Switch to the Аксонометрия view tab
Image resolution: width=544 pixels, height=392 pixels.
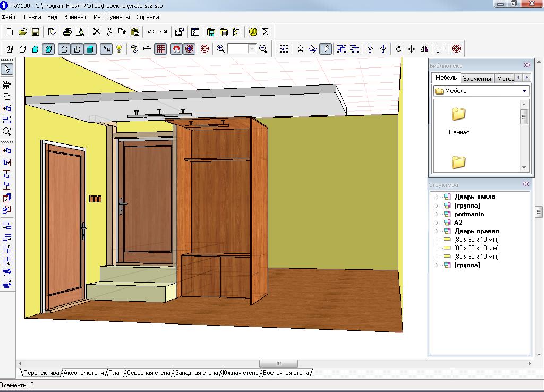pos(83,373)
